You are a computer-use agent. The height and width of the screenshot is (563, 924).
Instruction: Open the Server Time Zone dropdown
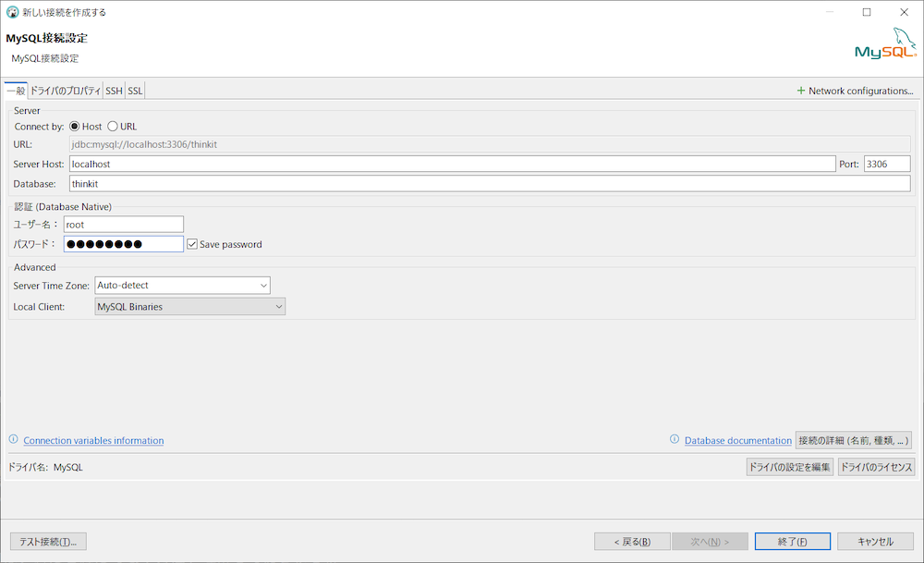coord(182,286)
